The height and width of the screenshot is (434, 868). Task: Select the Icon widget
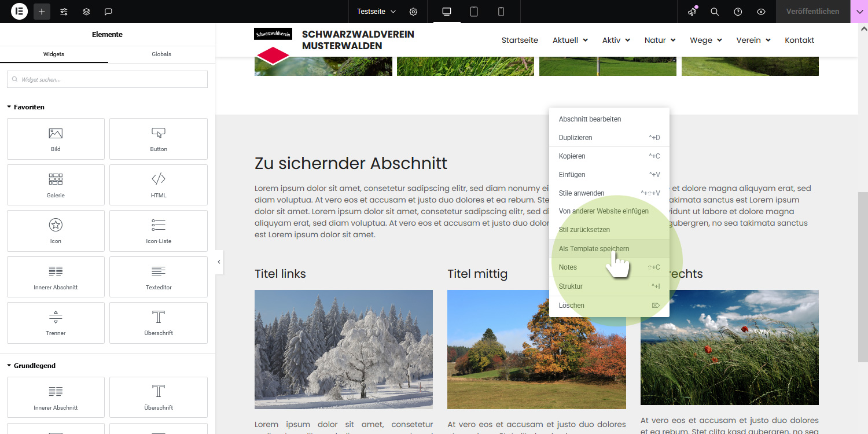tap(56, 231)
